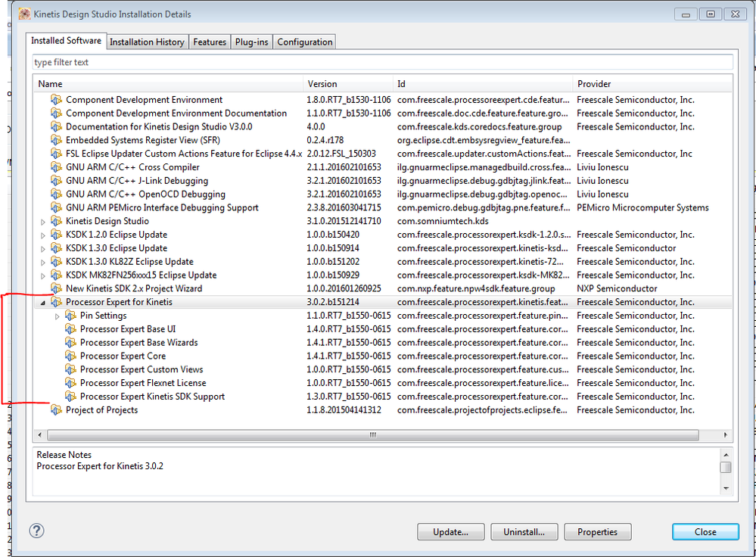Select the com.nxp.feature.npw4sdk.feature.group Id cell
Screen dimensions: 756x557
(x=476, y=289)
